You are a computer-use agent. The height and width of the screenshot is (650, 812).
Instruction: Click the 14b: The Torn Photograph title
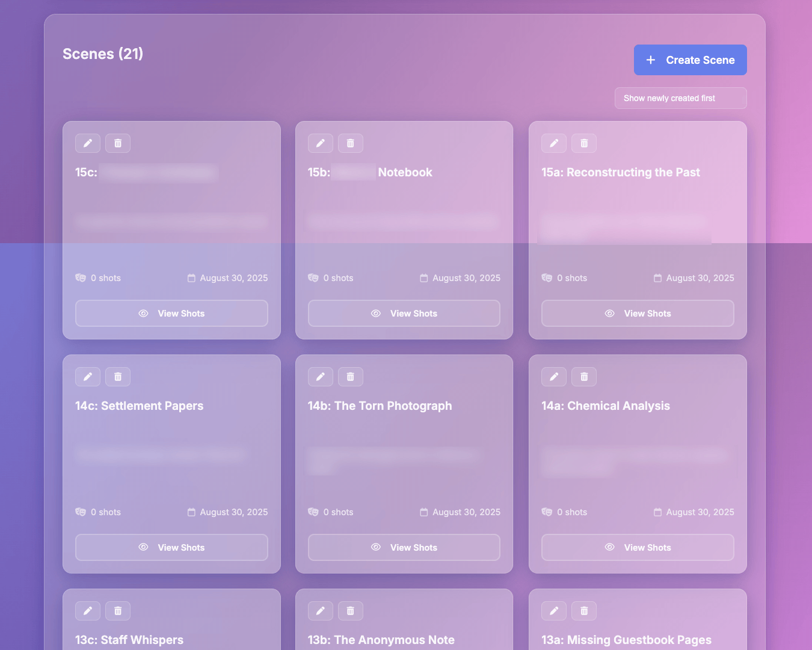(x=380, y=406)
